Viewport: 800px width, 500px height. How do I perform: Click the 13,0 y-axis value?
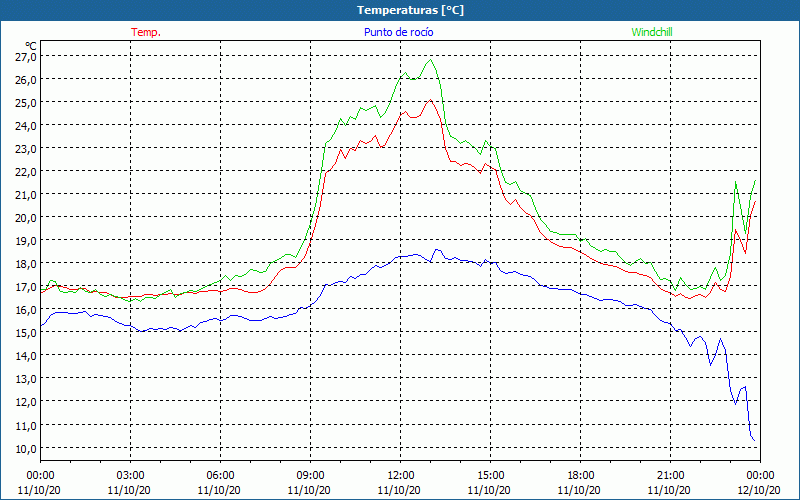[26, 379]
